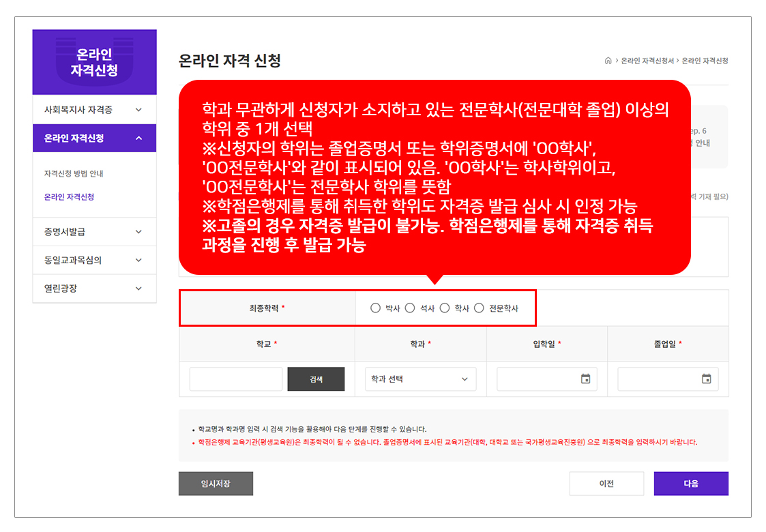
Task: Open 자격신청 방법 안내 submenu item
Action: pyautogui.click(x=74, y=174)
